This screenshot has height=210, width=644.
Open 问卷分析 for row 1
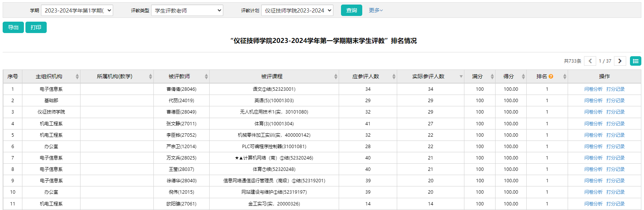click(x=593, y=89)
